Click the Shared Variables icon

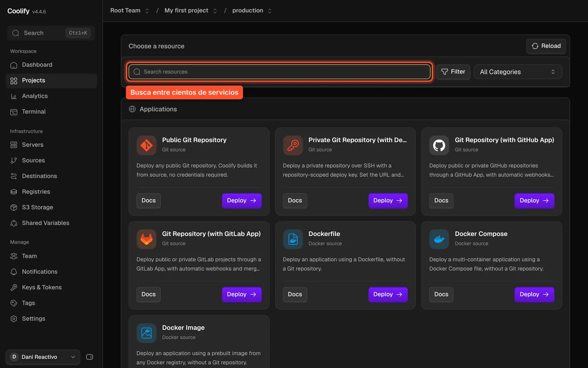coord(14,223)
